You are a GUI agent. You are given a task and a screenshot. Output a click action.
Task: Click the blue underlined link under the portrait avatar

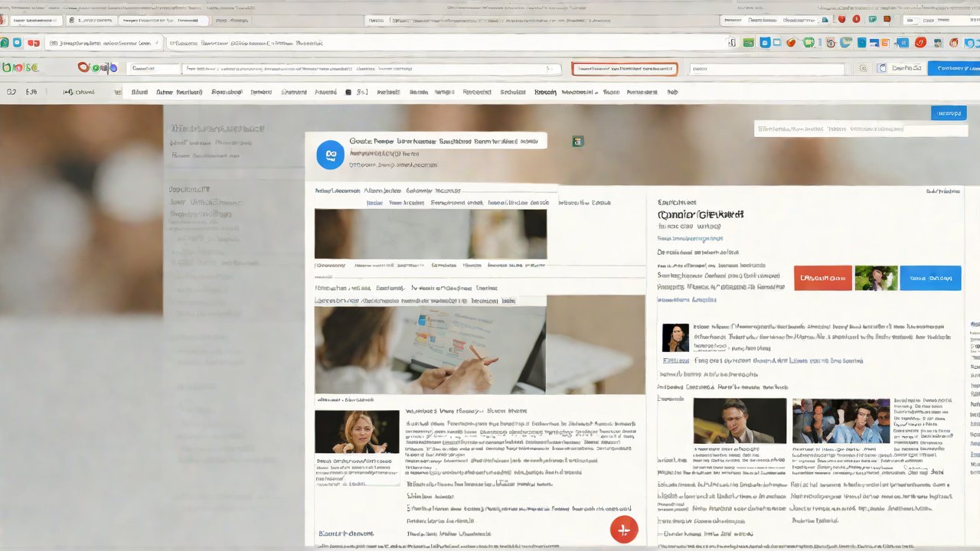[675, 360]
